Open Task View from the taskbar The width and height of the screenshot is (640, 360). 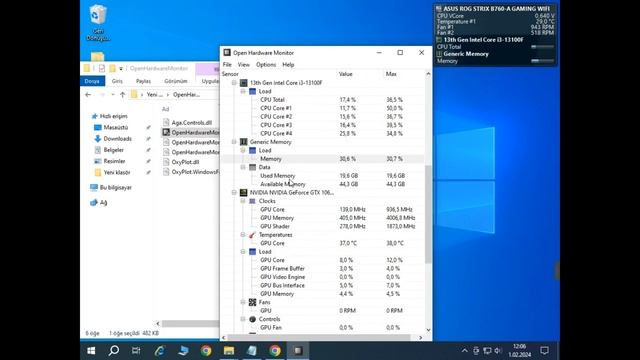tap(136, 351)
